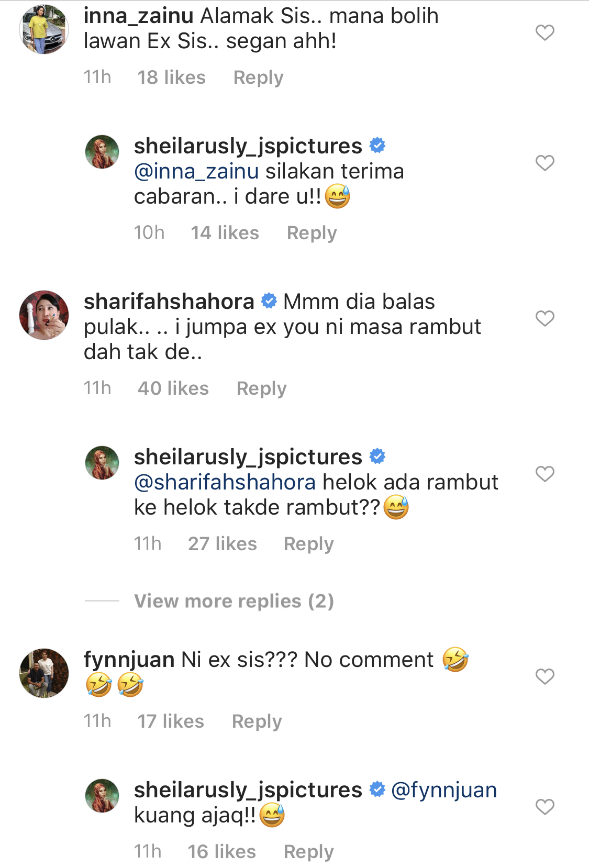Open the @sharifahshahora mention link
This screenshot has height=868, width=589.
click(x=225, y=482)
